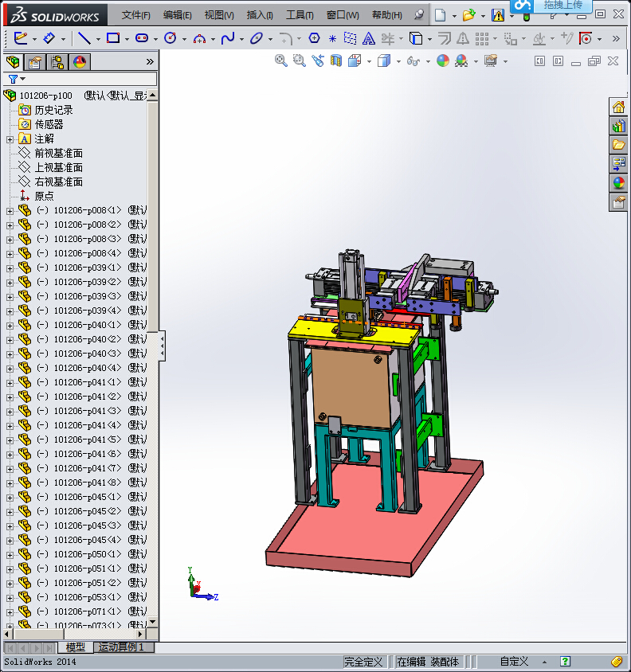
Task: Click Zoom to Fit icon
Action: point(281,61)
